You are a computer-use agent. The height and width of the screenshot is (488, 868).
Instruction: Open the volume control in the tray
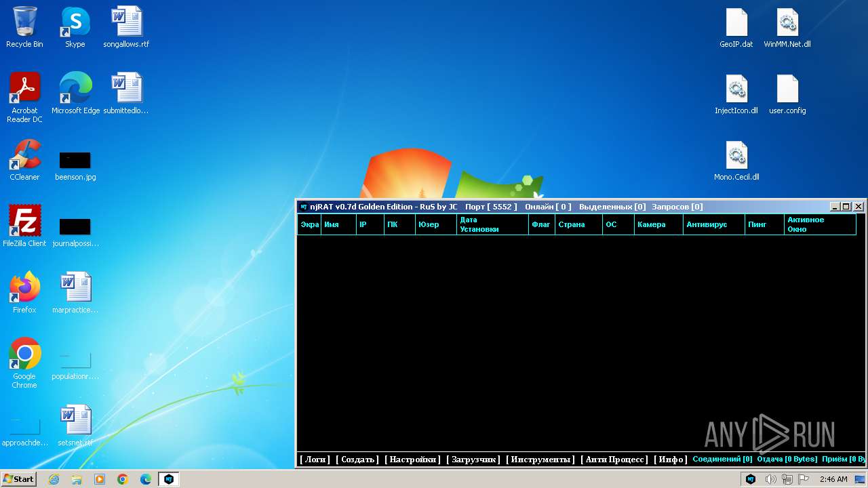(770, 479)
